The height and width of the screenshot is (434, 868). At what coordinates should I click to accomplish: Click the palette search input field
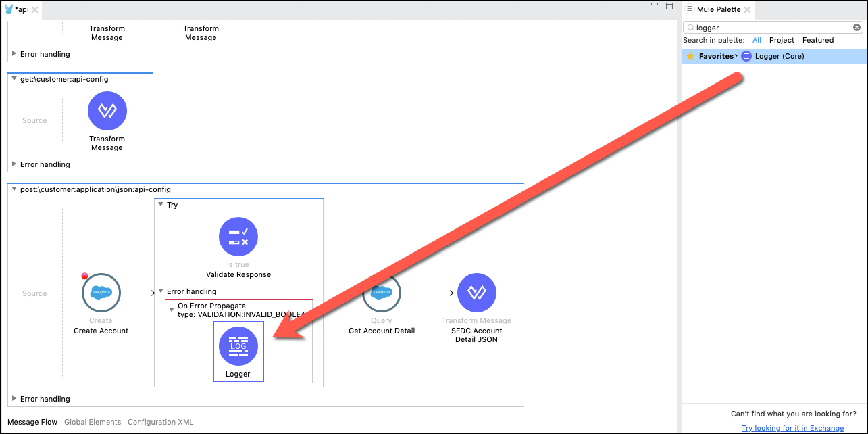tap(772, 28)
